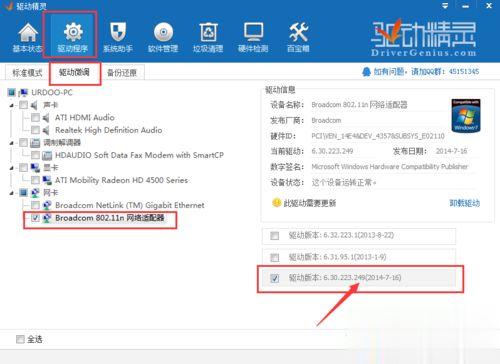This screenshot has width=500, height=364.
Task: Click the 显卡 display category icon
Action: (35, 168)
